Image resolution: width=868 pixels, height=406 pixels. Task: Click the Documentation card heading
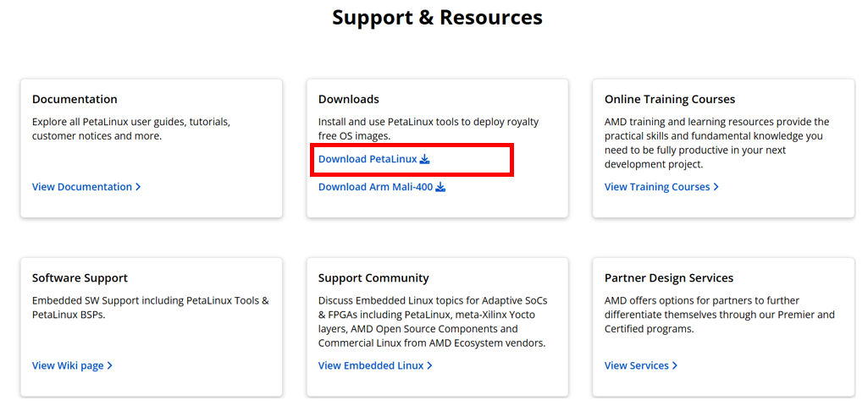click(75, 100)
